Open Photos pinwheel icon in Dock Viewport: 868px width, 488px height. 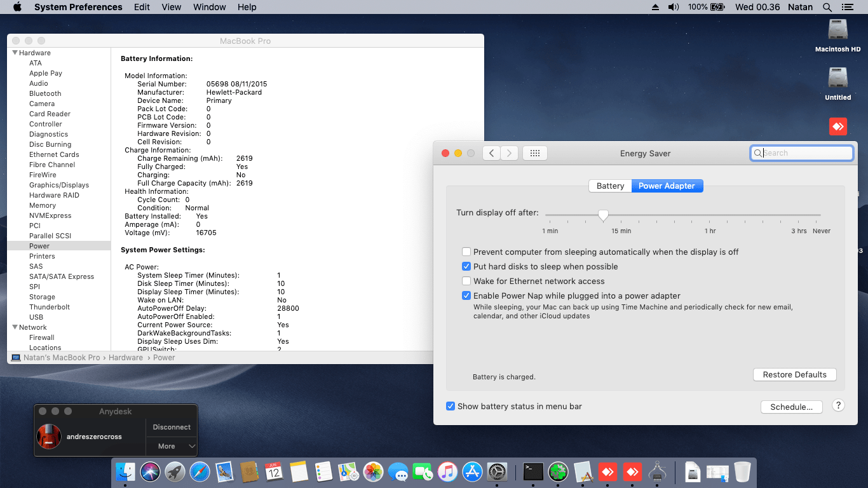coord(373,471)
